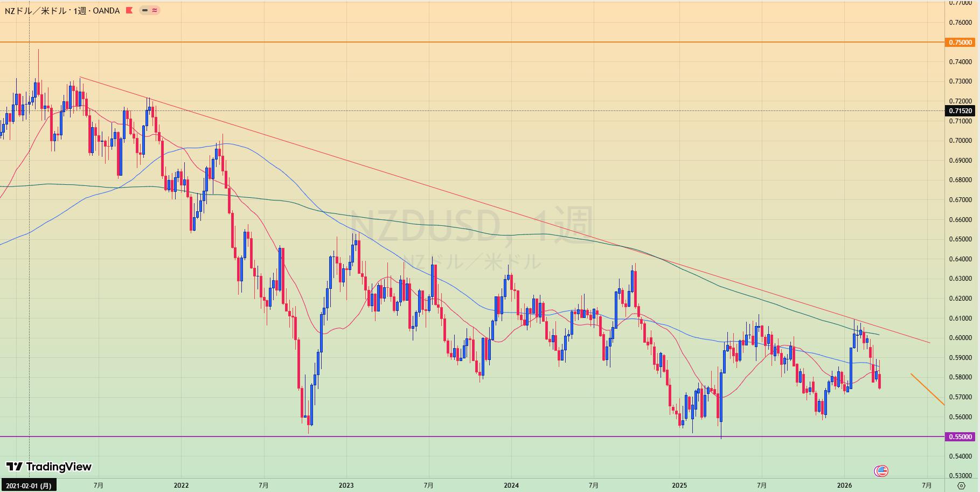Click the OANDA broker label in the legend

[x=106, y=10]
